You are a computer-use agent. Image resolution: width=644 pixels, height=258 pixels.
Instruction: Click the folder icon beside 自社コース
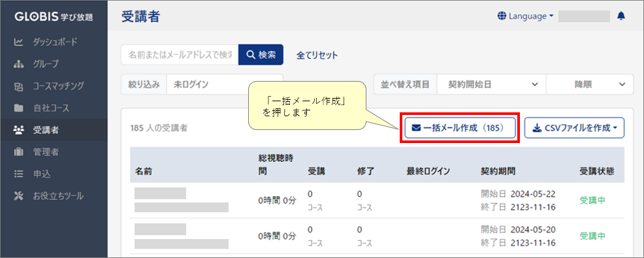click(18, 108)
